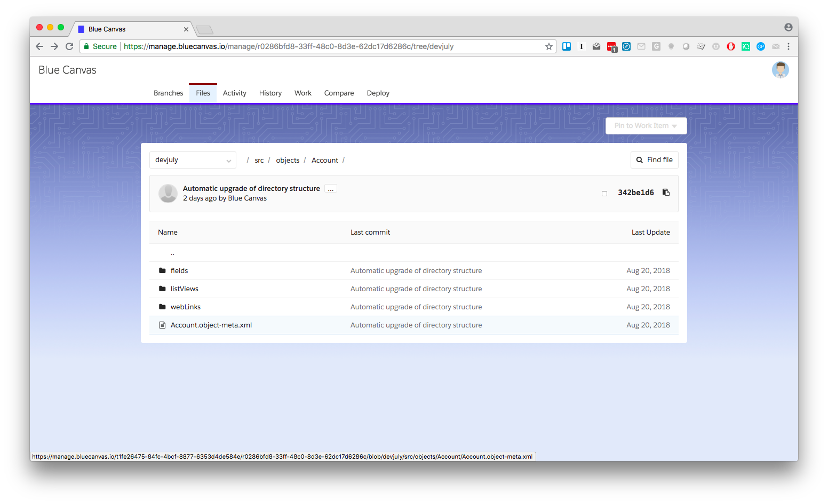This screenshot has width=828, height=504.
Task: Copy commit hash 342be1d6 to clipboard
Action: (x=666, y=193)
